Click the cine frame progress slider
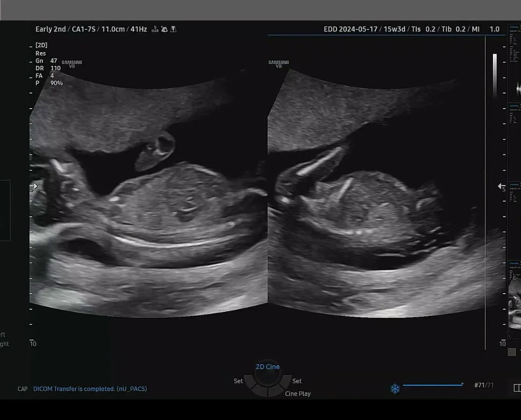 click(433, 385)
